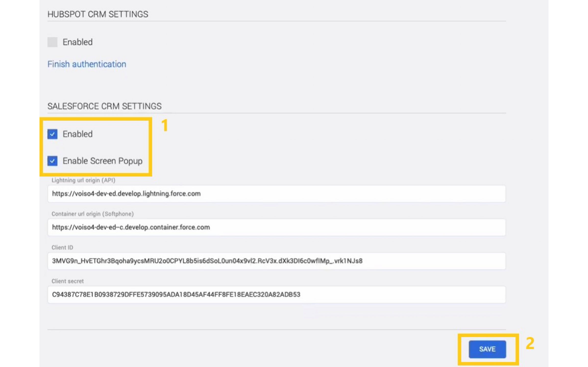588x367 pixels.
Task: Select the SALESFORCE CRM SETTINGS heading
Action: (104, 106)
